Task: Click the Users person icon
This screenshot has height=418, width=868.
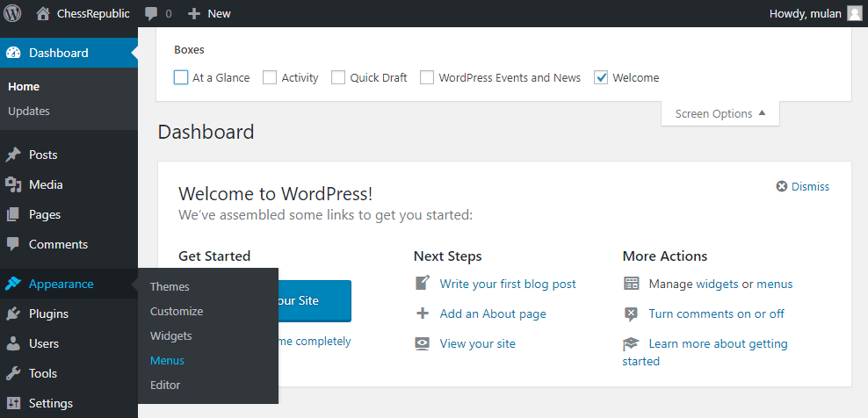Action: pyautogui.click(x=13, y=344)
